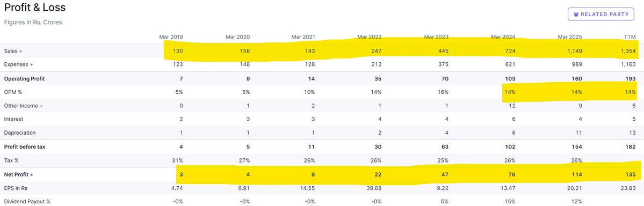Click TTM Operating Profit value 193
The image size is (644, 206).
631,78
